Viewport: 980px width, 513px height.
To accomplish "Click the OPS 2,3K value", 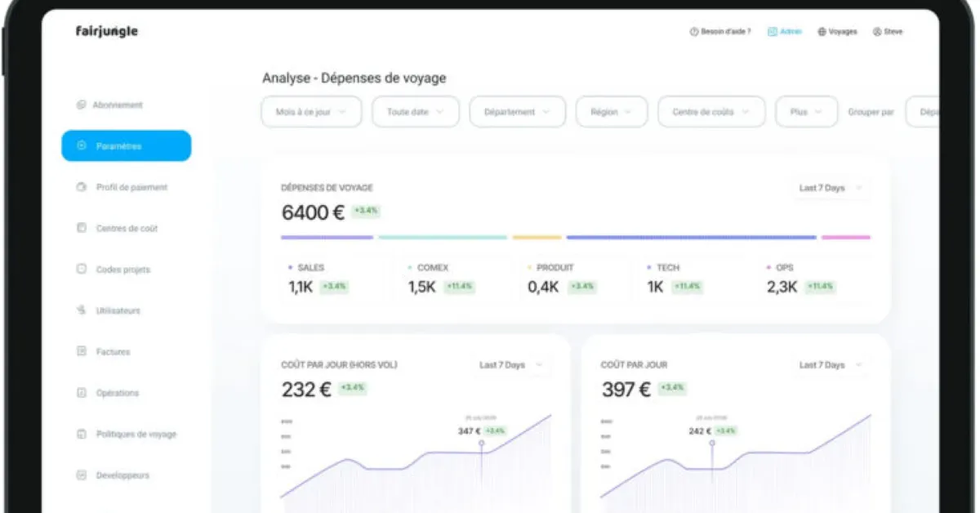I will pyautogui.click(x=782, y=288).
